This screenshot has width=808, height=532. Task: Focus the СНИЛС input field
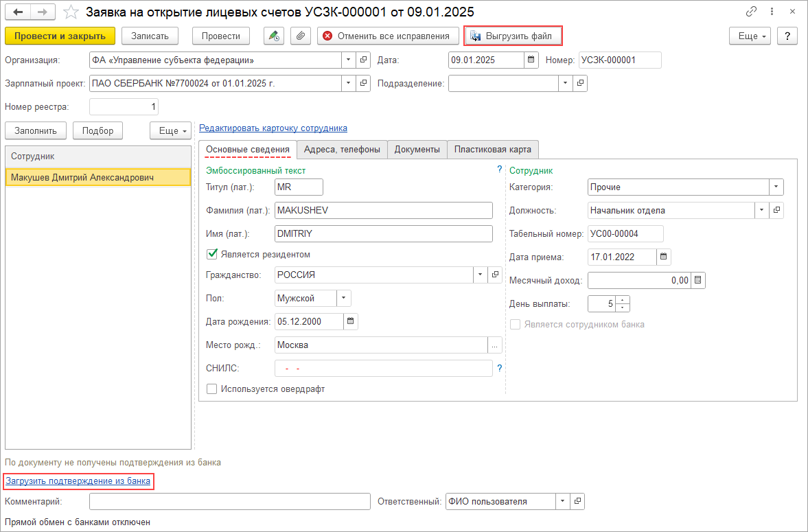pos(384,368)
